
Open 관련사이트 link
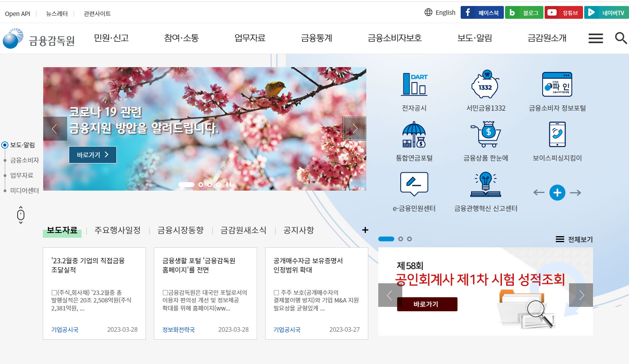tap(97, 14)
